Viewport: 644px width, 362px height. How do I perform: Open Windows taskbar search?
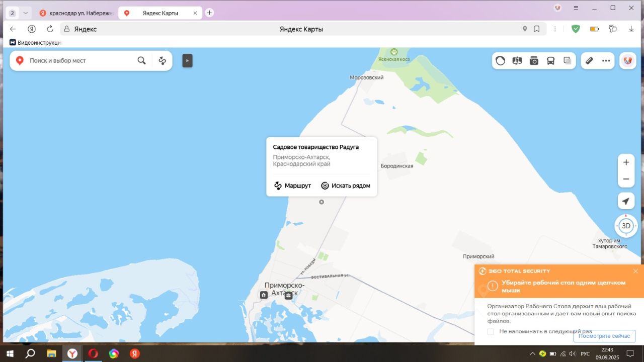tap(30, 353)
